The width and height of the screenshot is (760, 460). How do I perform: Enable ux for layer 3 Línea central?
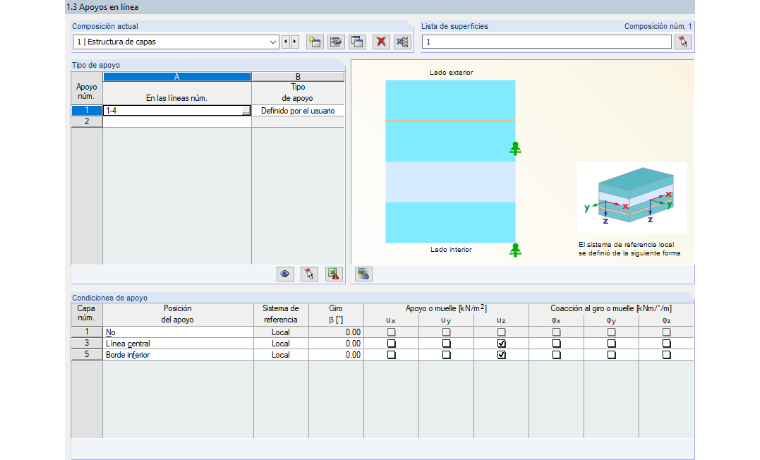pyautogui.click(x=391, y=344)
